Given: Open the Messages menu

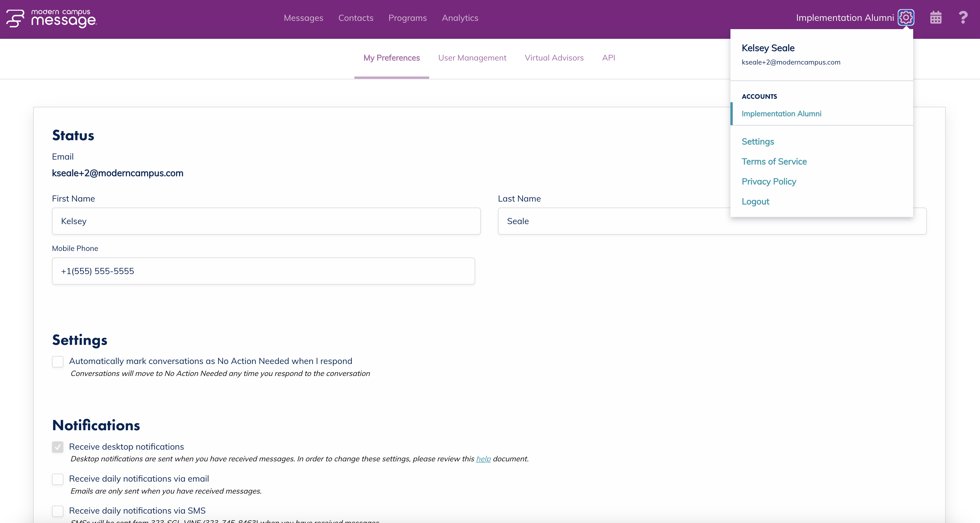Looking at the screenshot, I should click(x=303, y=18).
